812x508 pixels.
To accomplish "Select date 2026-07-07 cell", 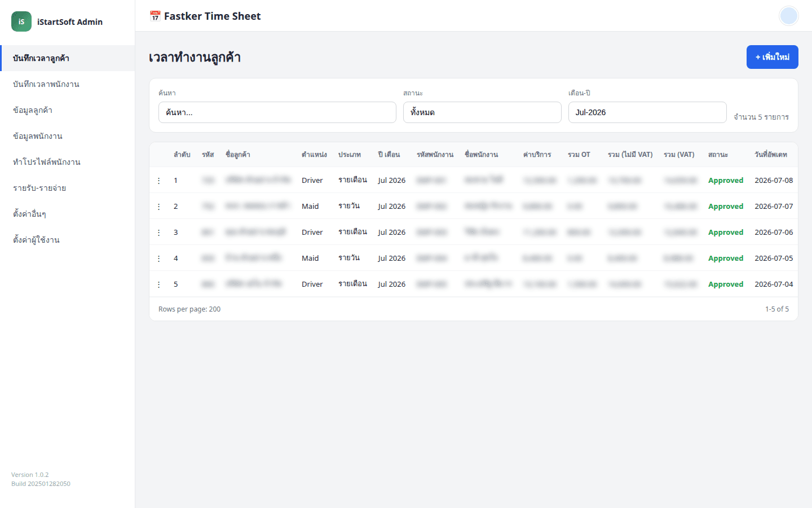I will coord(774,207).
